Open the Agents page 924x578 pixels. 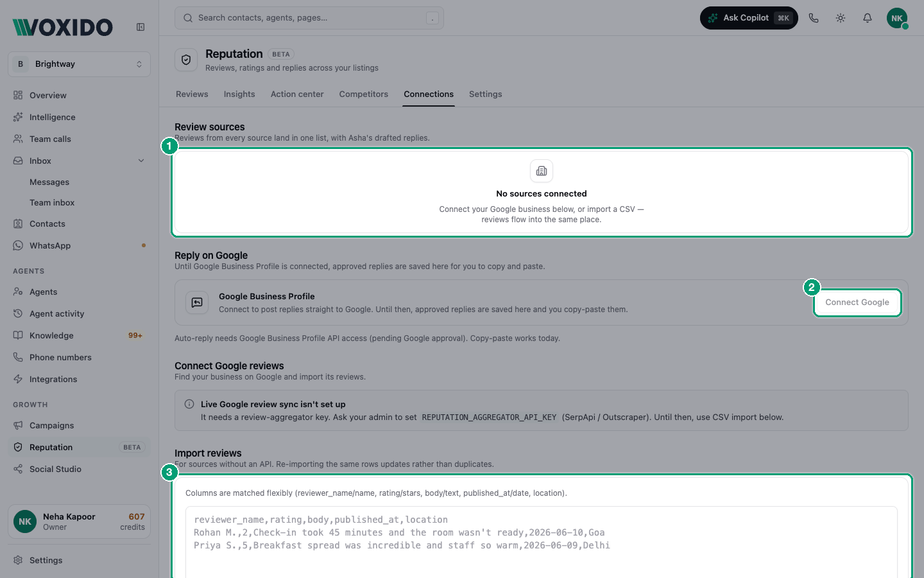(80, 292)
